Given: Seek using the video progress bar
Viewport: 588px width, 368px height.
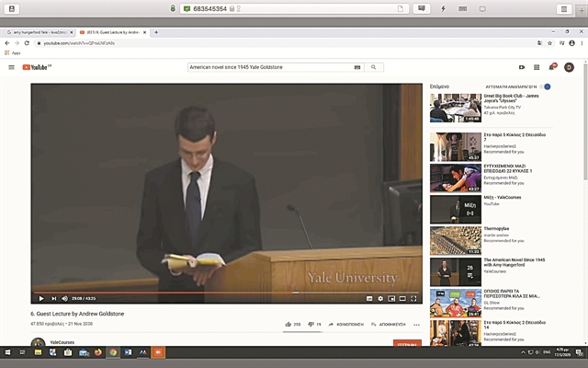Looking at the screenshot, I should tap(230, 292).
